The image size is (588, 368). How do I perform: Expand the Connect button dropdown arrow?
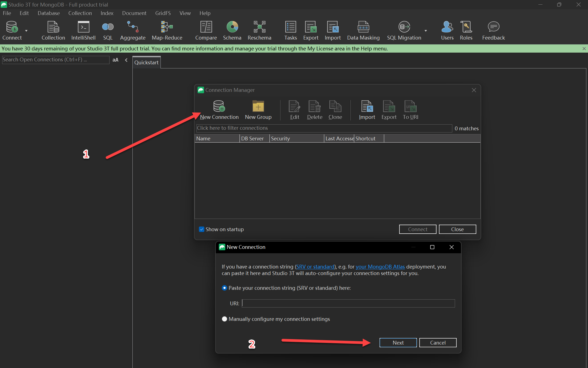pos(26,31)
